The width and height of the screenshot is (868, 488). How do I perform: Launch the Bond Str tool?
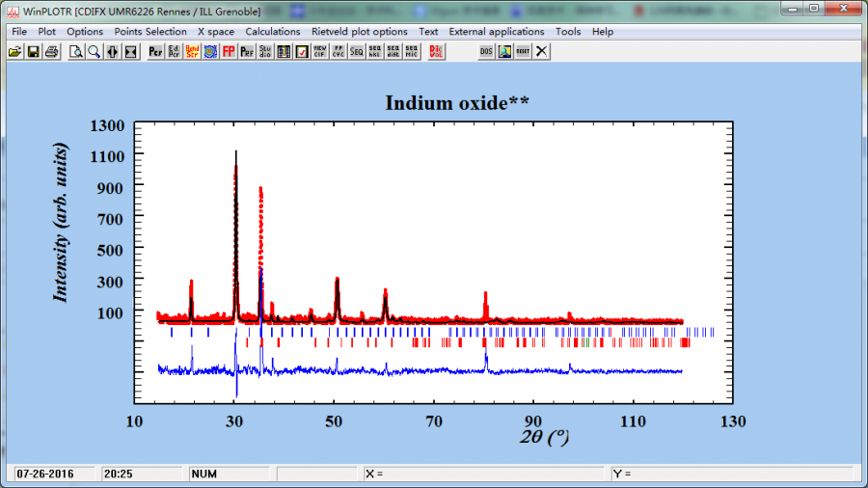coord(192,51)
